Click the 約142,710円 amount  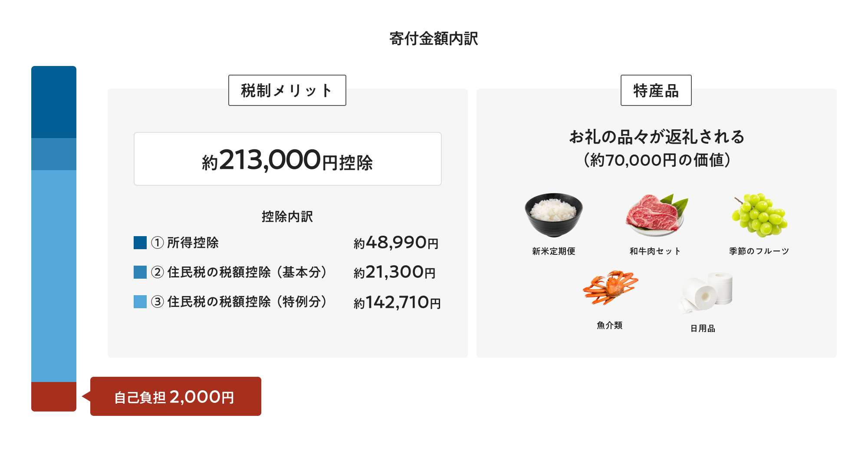coord(397,302)
